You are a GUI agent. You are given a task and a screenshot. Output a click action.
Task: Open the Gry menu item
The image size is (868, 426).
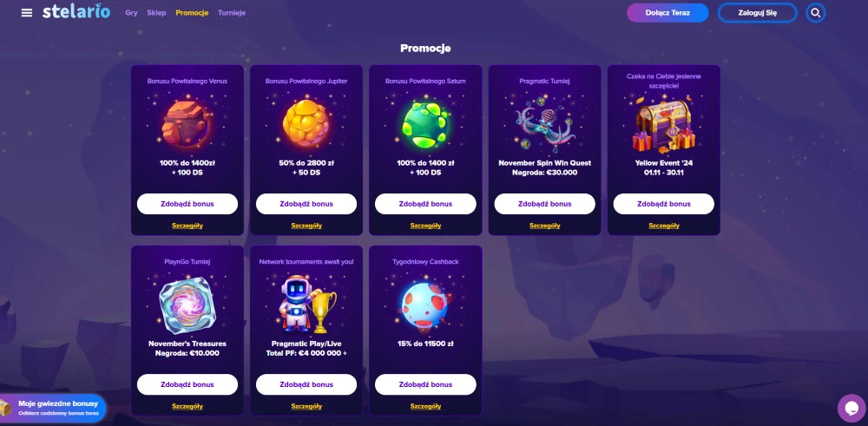click(x=131, y=13)
